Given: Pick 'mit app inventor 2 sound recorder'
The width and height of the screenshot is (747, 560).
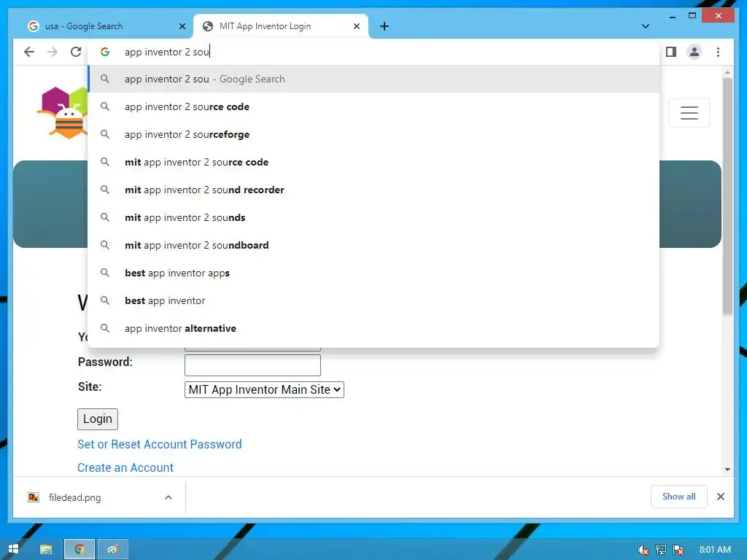Looking at the screenshot, I should click(374, 190).
